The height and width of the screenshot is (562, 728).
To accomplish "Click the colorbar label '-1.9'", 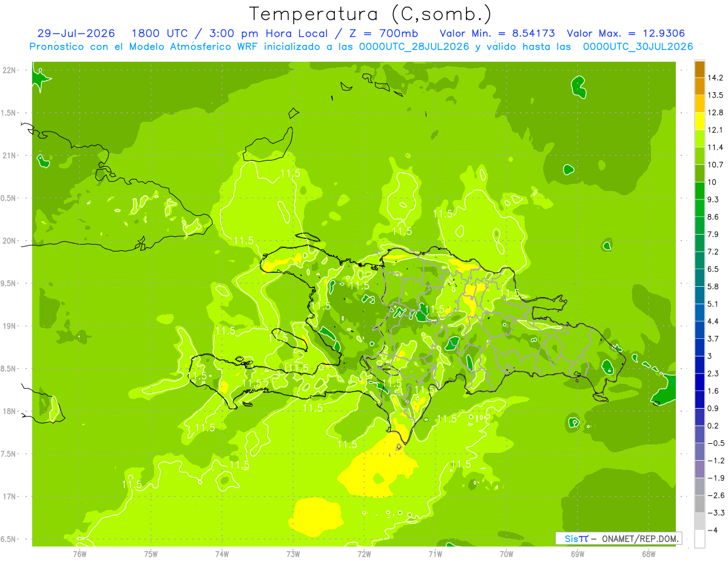I will pos(715,478).
